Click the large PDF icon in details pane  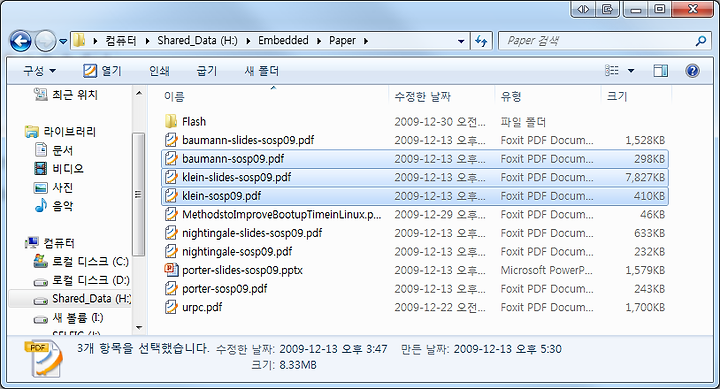click(x=44, y=359)
